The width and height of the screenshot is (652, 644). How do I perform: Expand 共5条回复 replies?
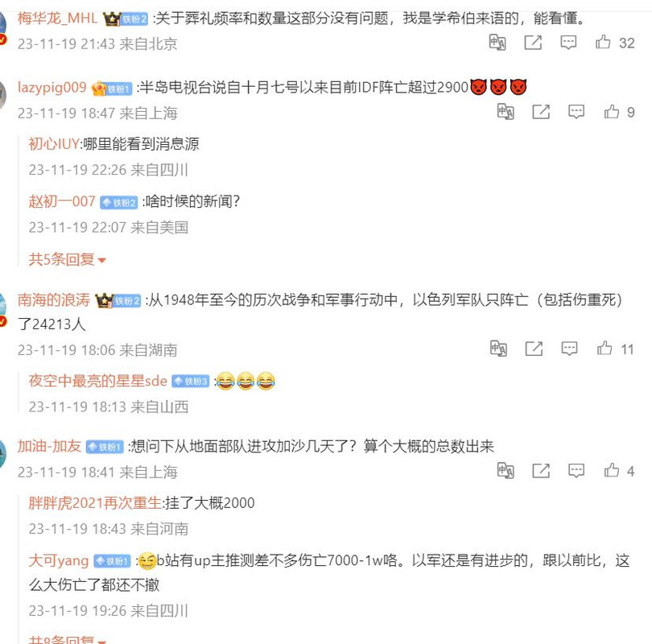[x=67, y=259]
